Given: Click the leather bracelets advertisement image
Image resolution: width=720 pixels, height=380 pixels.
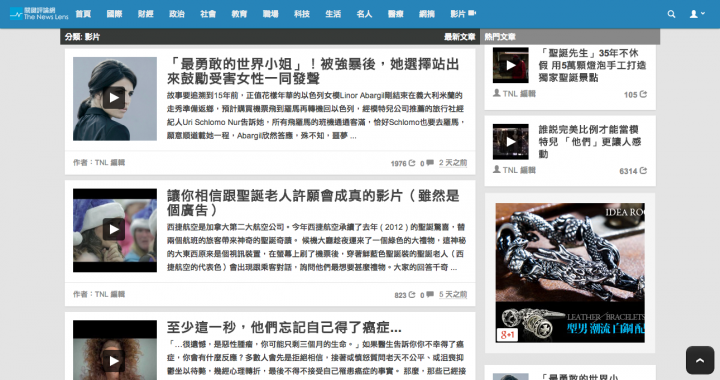Looking at the screenshot, I should coord(570,273).
